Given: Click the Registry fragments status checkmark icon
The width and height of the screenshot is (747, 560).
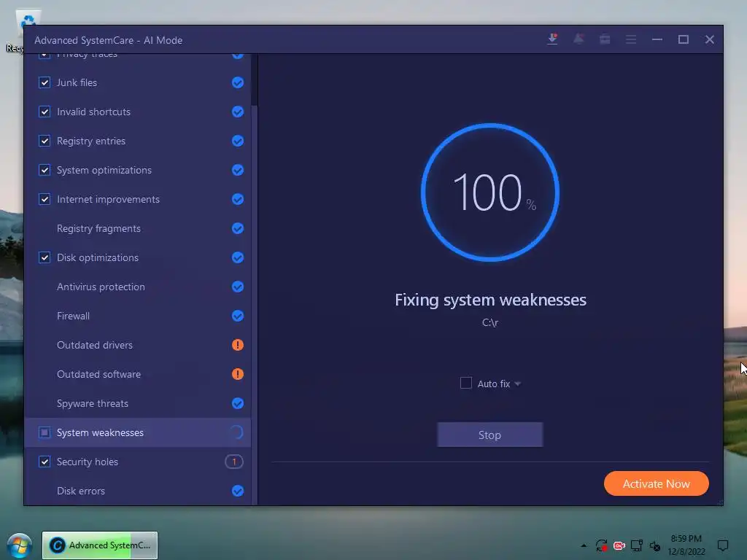Looking at the screenshot, I should pyautogui.click(x=238, y=228).
